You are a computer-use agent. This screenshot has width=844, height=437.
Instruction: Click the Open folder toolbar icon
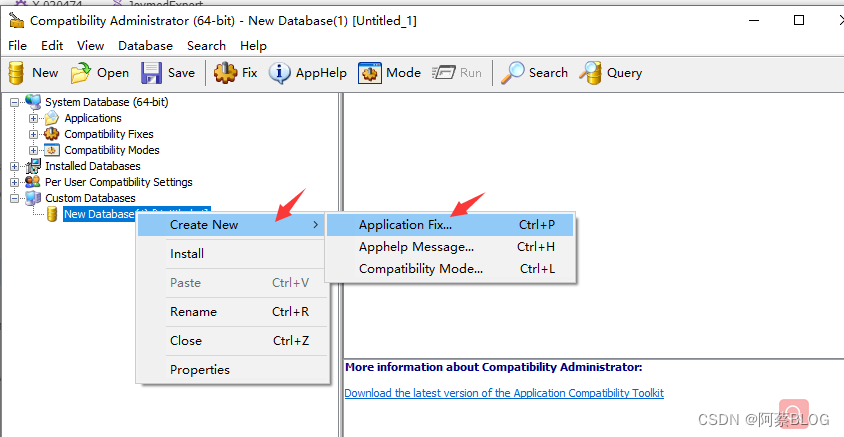[x=81, y=73]
